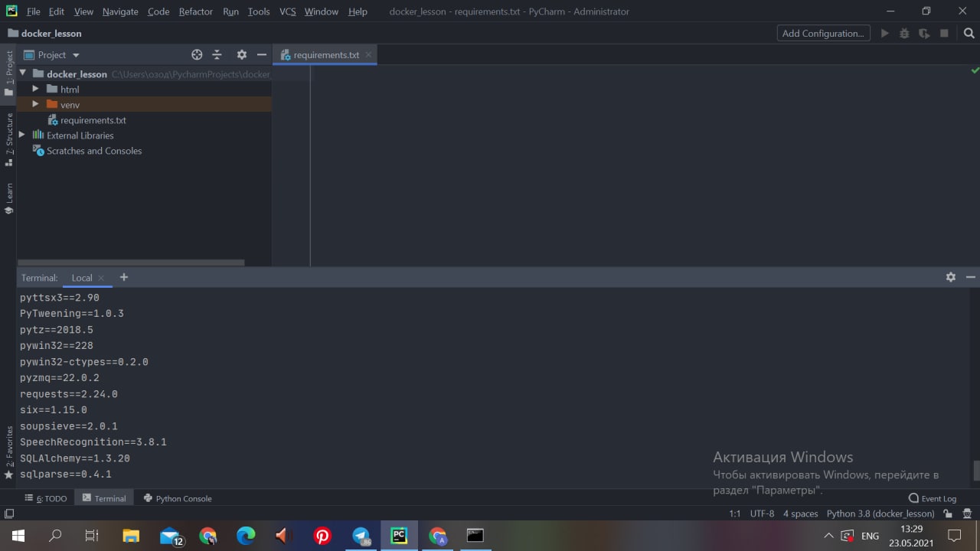
Task: Open the Learn side tab
Action: coord(8,199)
